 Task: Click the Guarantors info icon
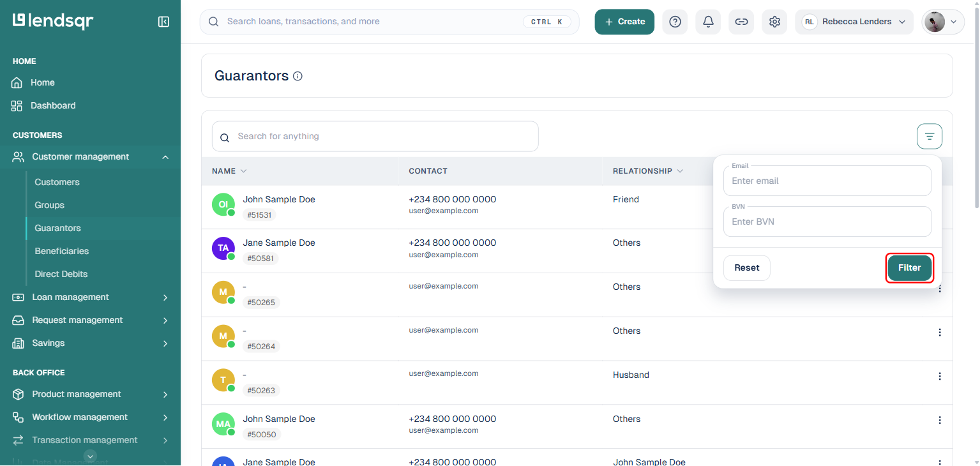pos(298,76)
